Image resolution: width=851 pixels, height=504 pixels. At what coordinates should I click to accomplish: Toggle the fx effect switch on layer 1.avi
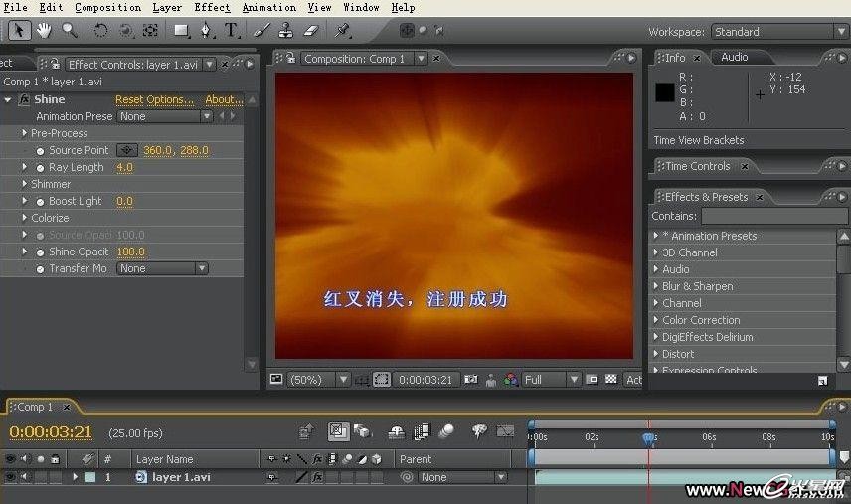(317, 477)
